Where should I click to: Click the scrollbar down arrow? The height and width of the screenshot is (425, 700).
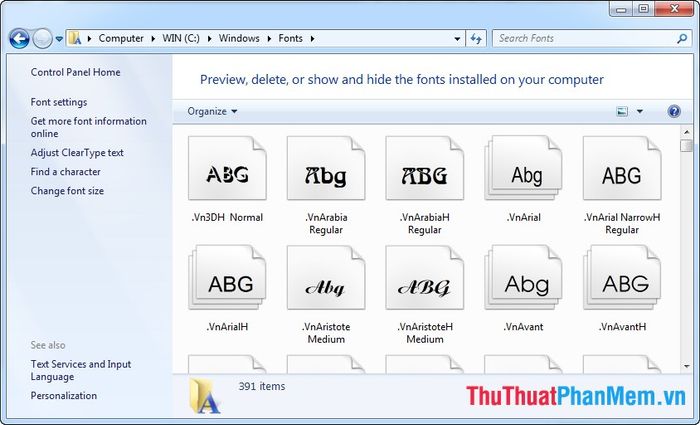[687, 367]
